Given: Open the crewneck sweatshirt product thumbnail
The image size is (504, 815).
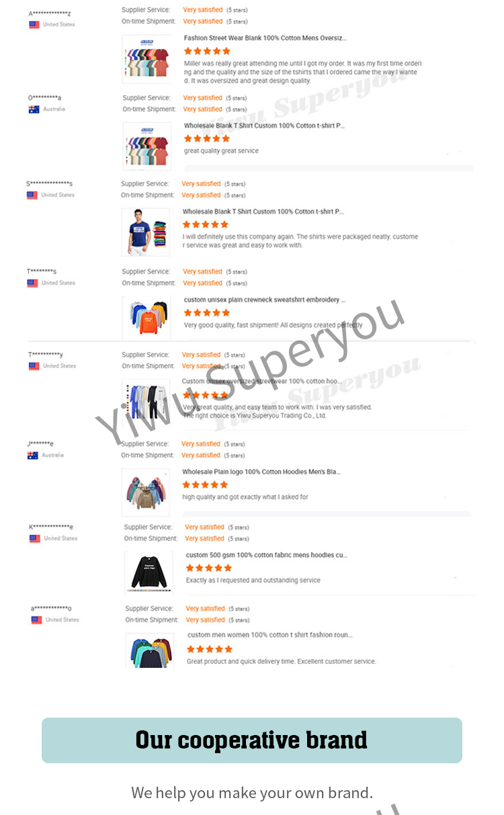Looking at the screenshot, I should [x=146, y=318].
